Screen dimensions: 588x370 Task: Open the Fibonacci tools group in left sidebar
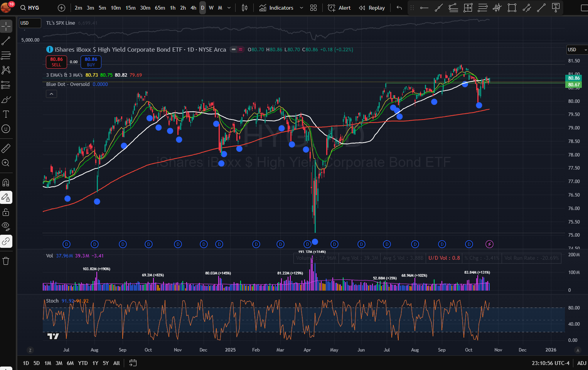[6, 55]
